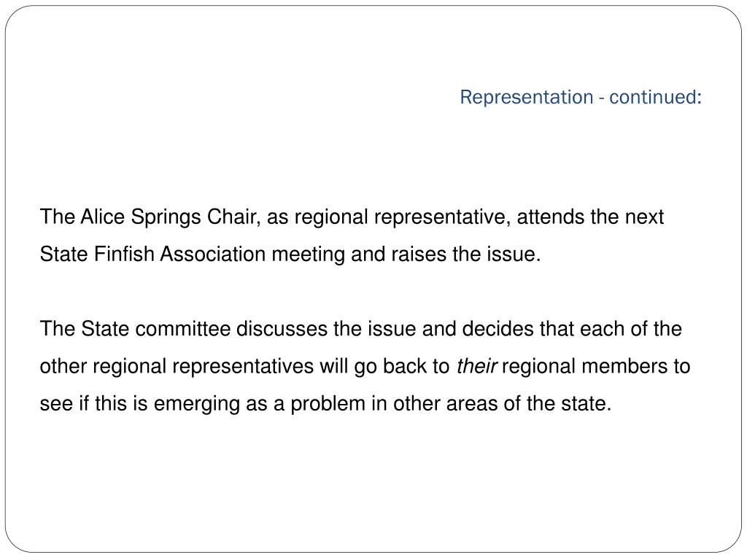The width and height of the screenshot is (747, 560).
Task: Click the words 'regional members to'
Action: pyautogui.click(x=596, y=367)
